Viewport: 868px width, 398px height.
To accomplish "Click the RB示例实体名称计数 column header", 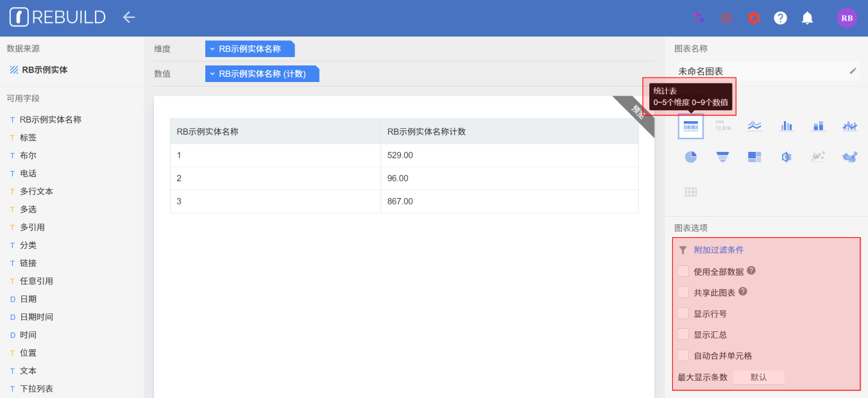I will (509, 131).
